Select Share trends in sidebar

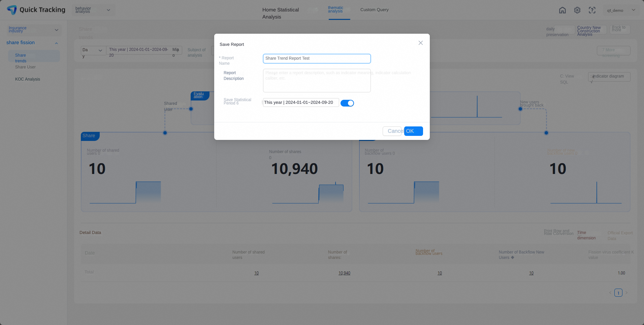[34, 56]
